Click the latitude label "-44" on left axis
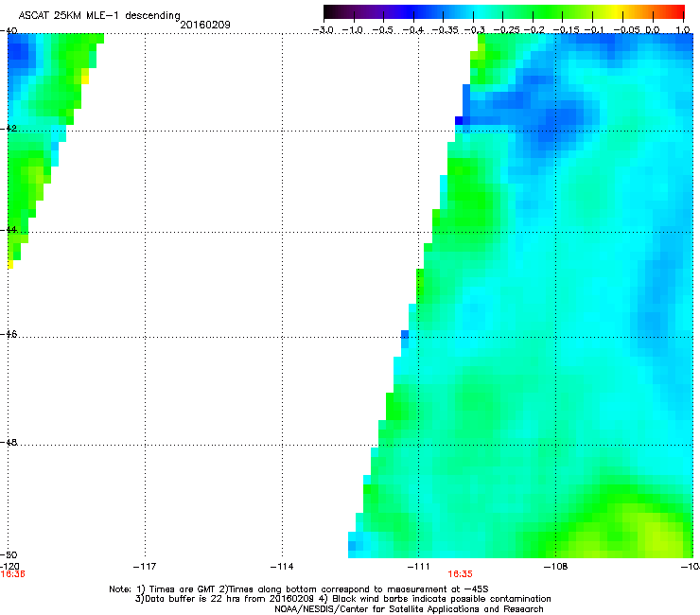Viewport: 700px width, 615px height. (x=9, y=230)
